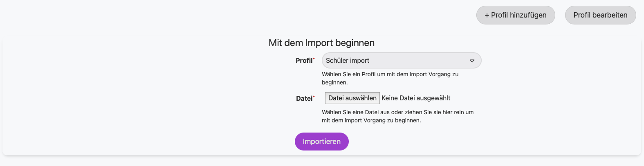Click the 'Datei' field label

click(x=304, y=98)
